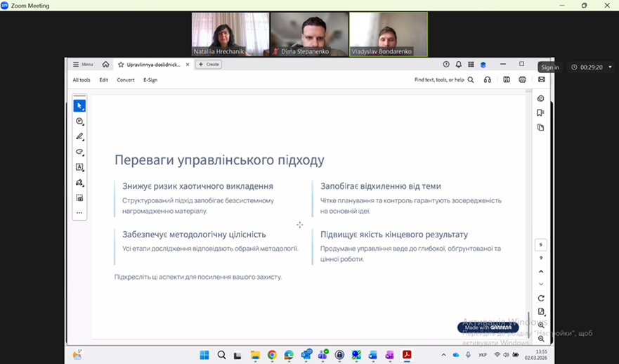Click the УКР keyboard language indicator
619x364 pixels.
click(483, 355)
